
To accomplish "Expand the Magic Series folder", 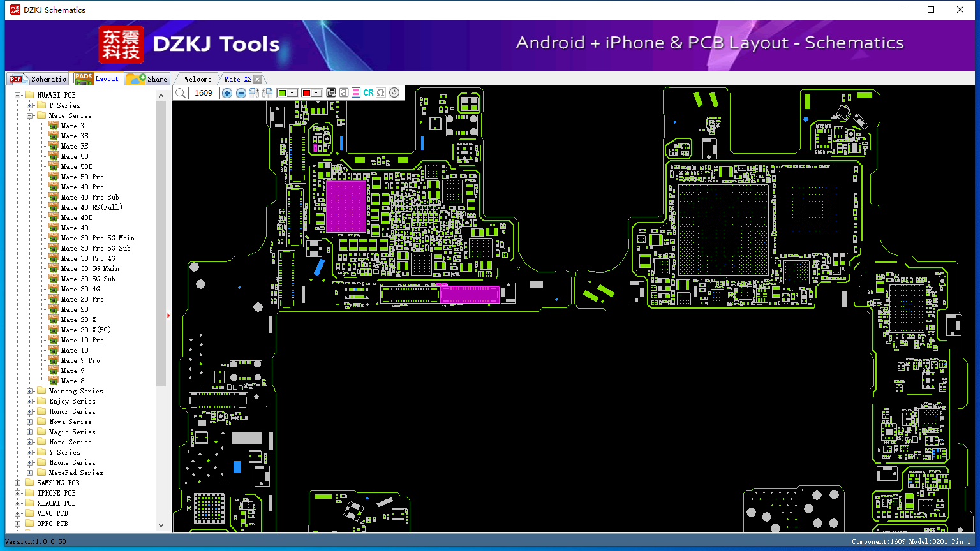I will click(x=29, y=432).
